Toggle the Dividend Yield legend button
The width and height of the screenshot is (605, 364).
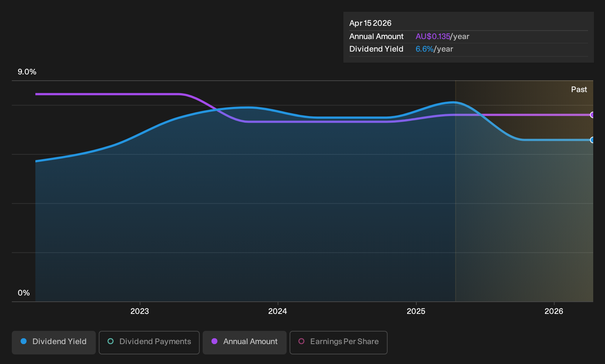pos(54,342)
